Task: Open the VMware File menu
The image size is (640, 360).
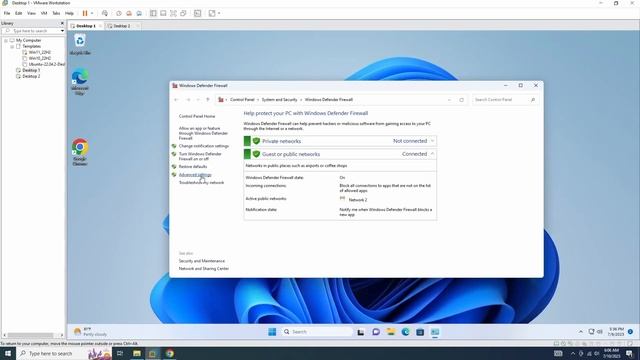Action: click(x=7, y=13)
